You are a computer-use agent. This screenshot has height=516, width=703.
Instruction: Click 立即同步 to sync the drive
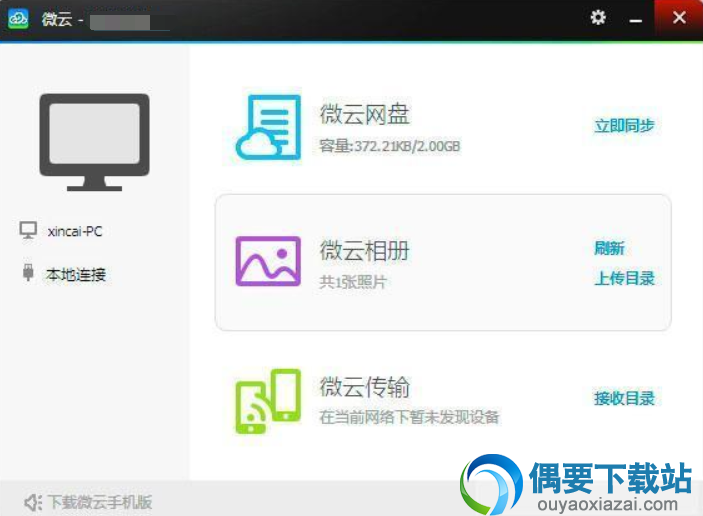[624, 126]
